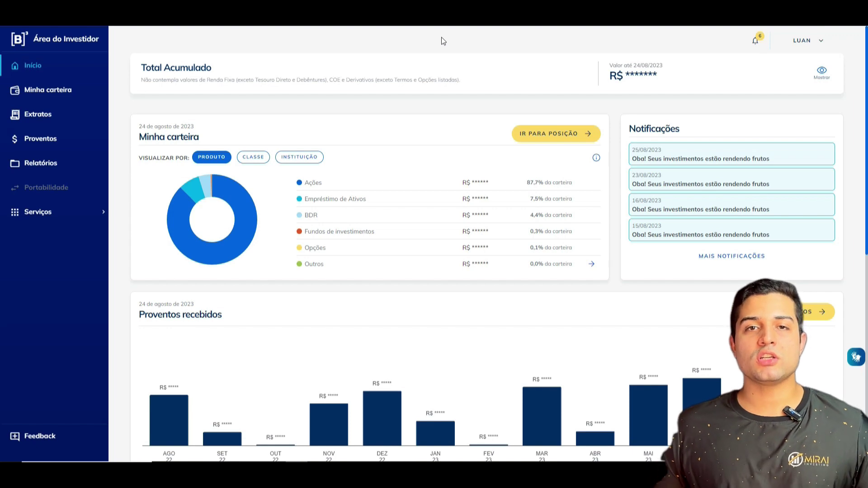This screenshot has height=488, width=868.
Task: Click the Extratos statement icon
Action: [15, 114]
